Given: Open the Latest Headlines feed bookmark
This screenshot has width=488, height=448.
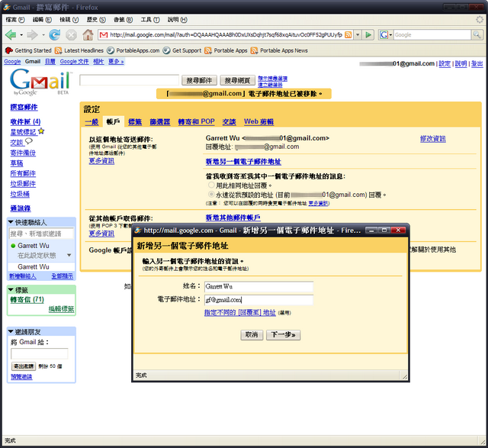Looking at the screenshot, I should pyautogui.click(x=79, y=50).
